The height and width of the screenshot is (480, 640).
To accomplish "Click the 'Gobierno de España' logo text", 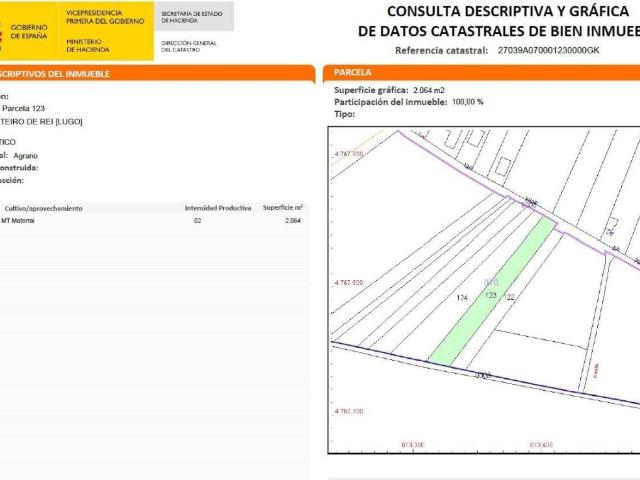I will tap(29, 32).
